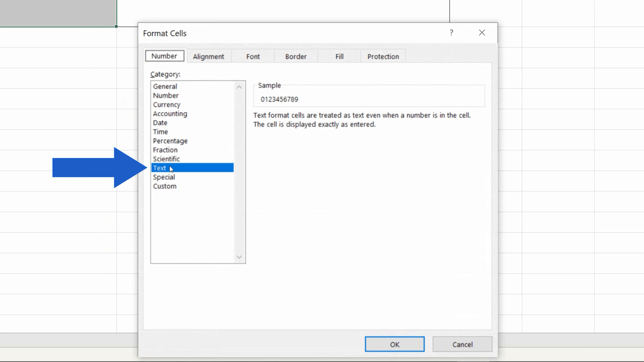
Task: Confirm formatting with the OK button
Action: pyautogui.click(x=394, y=344)
